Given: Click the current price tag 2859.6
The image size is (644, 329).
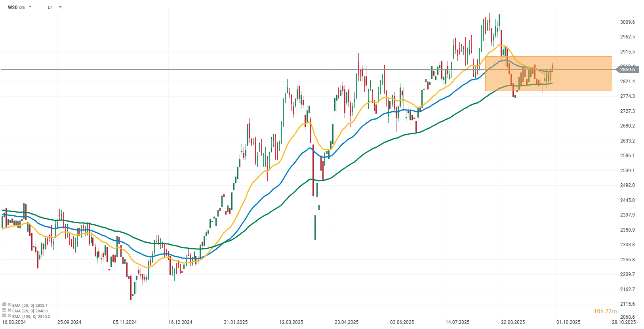Looking at the screenshot, I should click(x=627, y=70).
